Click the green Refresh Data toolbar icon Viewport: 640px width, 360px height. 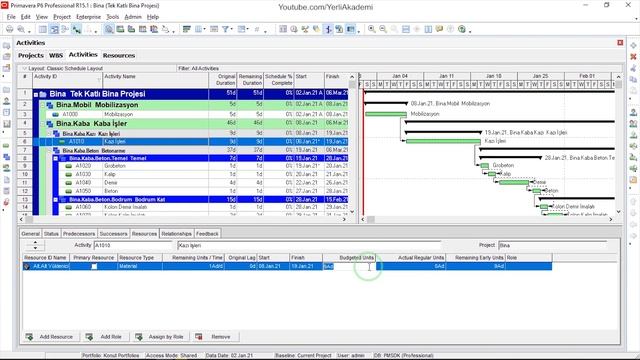click(x=462, y=29)
